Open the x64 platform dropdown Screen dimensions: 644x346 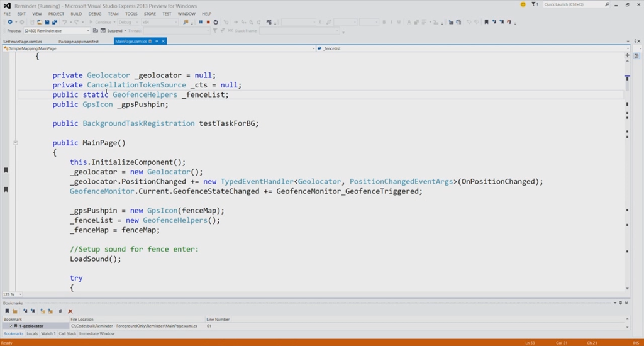(x=176, y=22)
